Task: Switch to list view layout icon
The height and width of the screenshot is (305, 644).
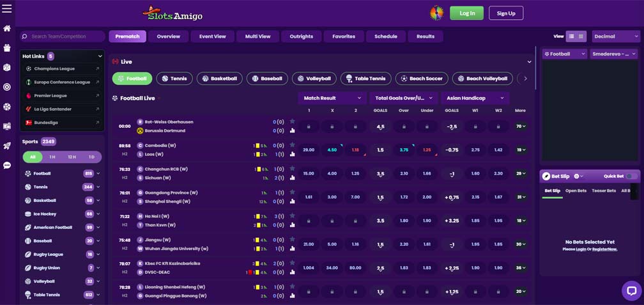Action: [571, 36]
